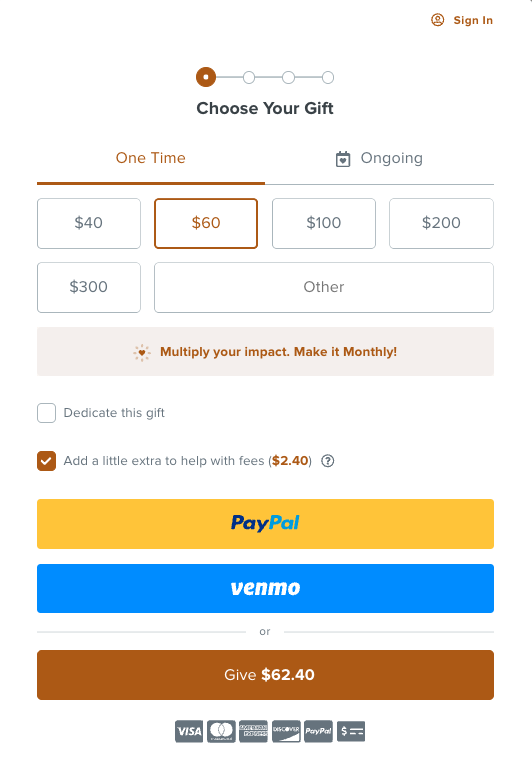
Task: Click the Mastercard icon
Action: [x=221, y=731]
